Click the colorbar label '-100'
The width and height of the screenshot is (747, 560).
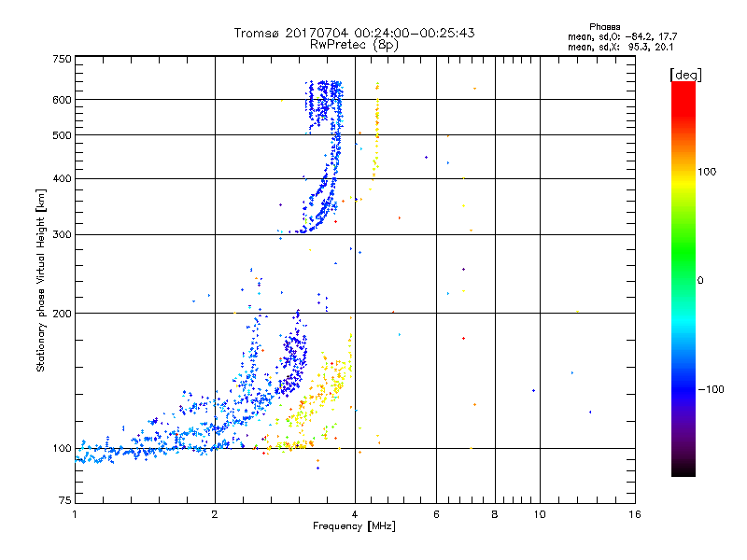[711, 389]
